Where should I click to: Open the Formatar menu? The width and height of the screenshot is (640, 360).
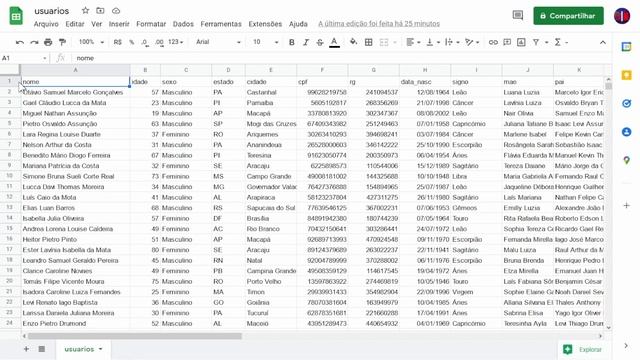tap(151, 24)
